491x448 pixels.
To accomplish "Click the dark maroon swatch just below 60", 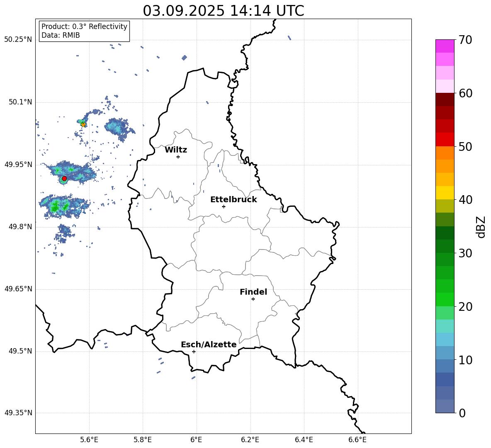I will point(445,100).
